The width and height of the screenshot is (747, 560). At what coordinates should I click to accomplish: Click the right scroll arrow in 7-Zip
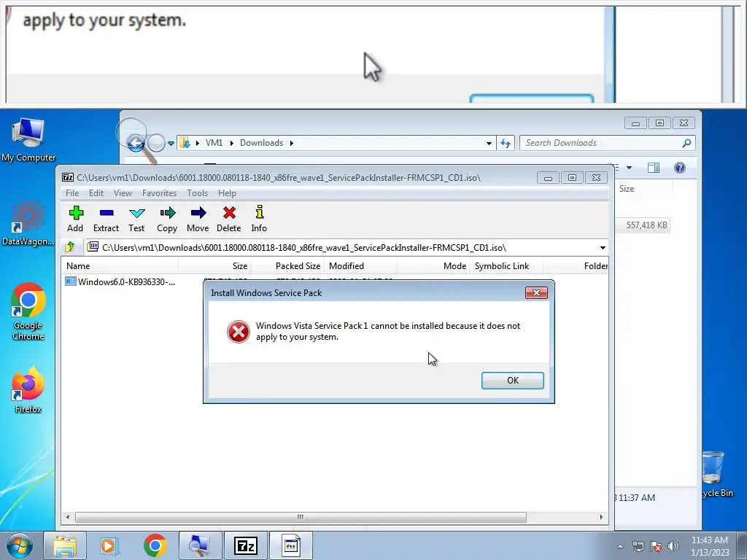pyautogui.click(x=601, y=517)
